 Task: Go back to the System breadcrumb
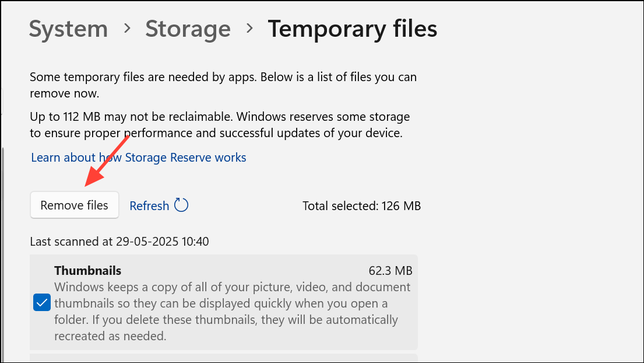tap(68, 29)
